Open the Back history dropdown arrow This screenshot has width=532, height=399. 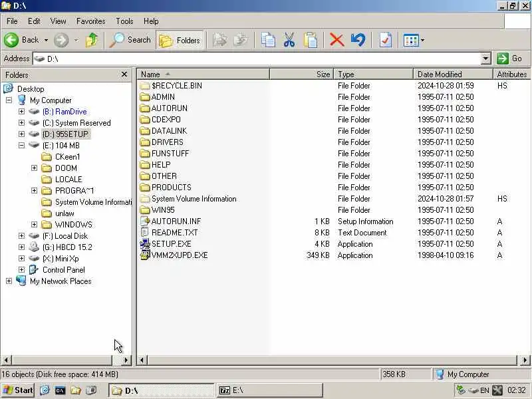tap(46, 40)
